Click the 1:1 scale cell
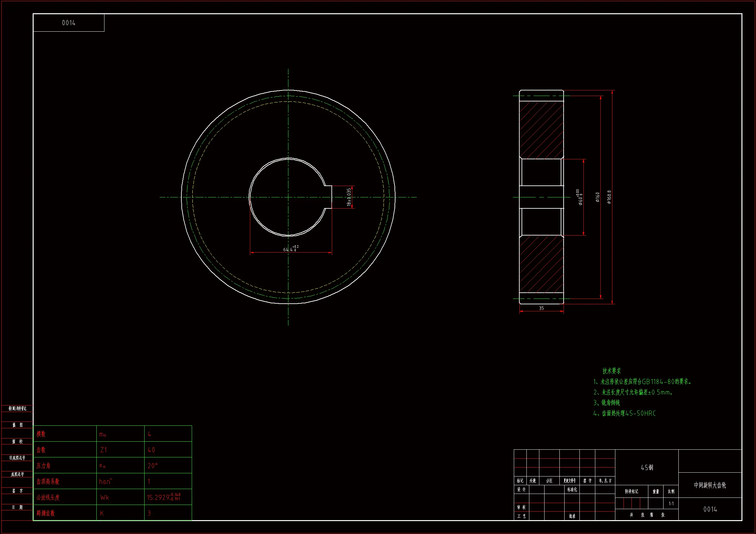This screenshot has width=756, height=534. pyautogui.click(x=671, y=504)
